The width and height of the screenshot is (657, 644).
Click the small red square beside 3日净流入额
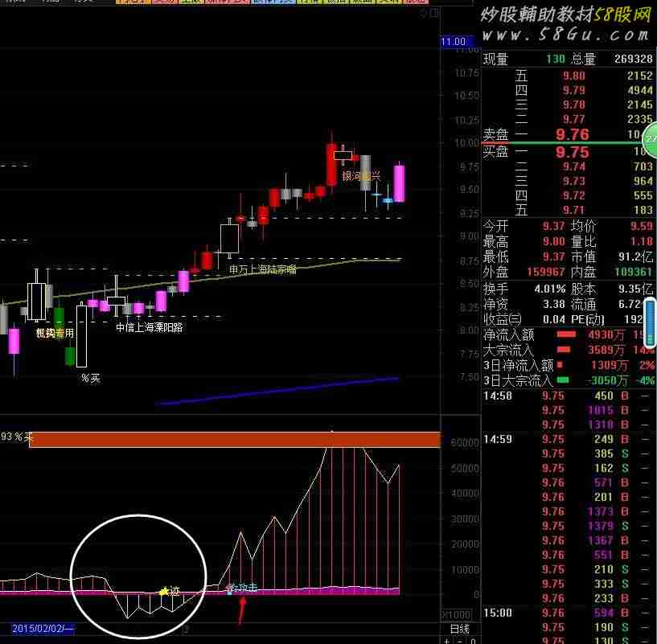(x=560, y=365)
